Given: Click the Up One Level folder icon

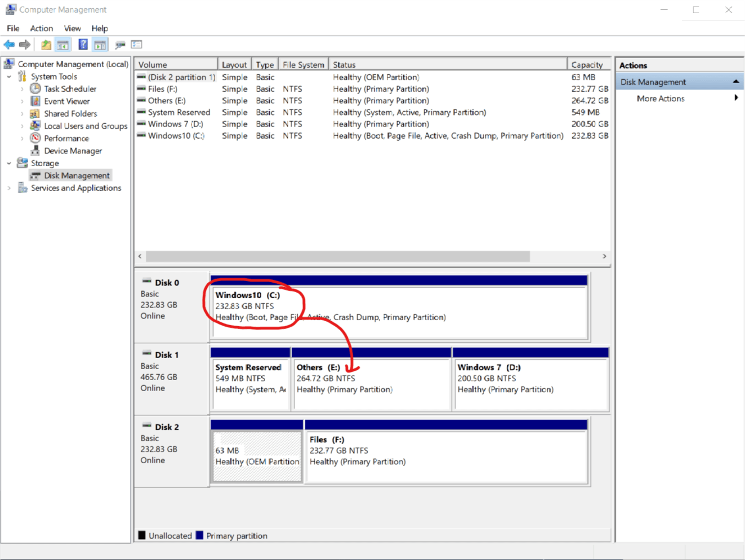Looking at the screenshot, I should [x=46, y=45].
